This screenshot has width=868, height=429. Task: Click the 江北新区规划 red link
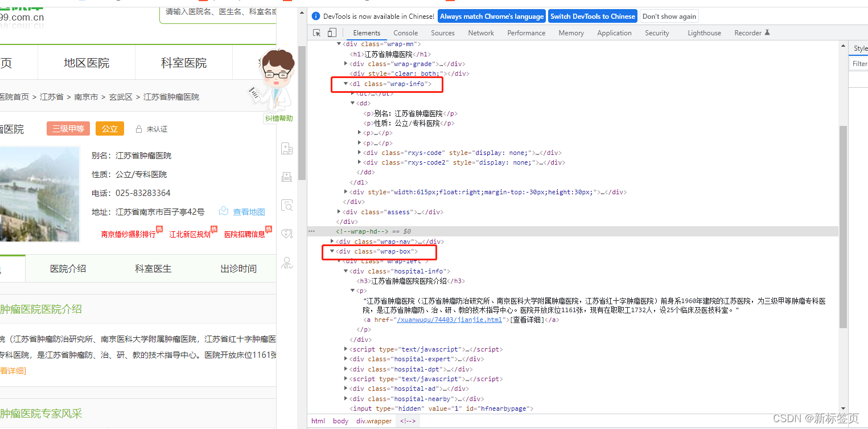tap(190, 234)
